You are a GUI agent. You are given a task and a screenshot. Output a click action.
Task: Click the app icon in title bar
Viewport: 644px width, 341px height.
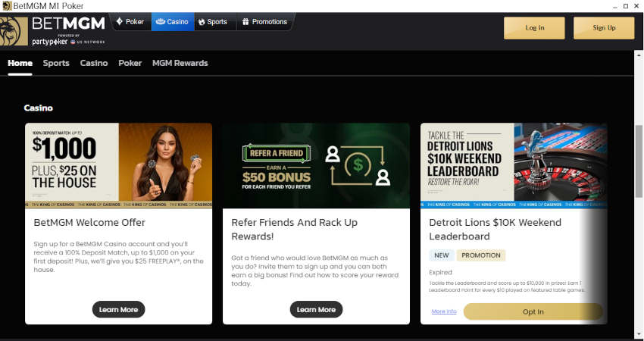[7, 6]
